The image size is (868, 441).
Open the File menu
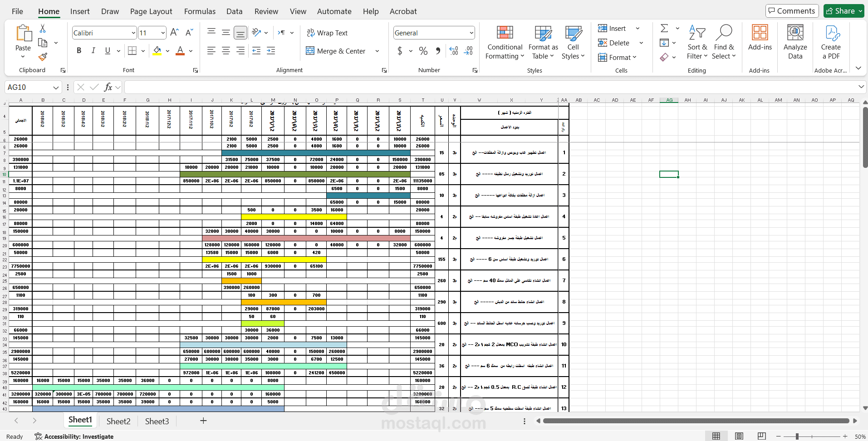pos(17,11)
